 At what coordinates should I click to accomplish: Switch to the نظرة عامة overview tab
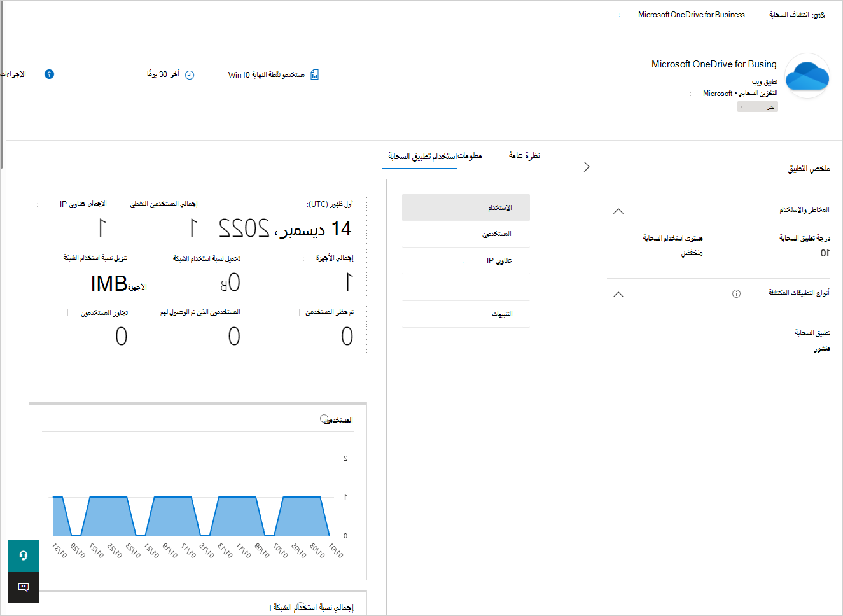[x=524, y=156]
